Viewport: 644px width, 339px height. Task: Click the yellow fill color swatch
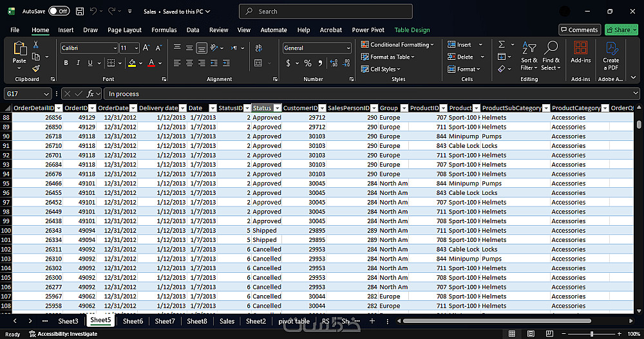(x=131, y=63)
